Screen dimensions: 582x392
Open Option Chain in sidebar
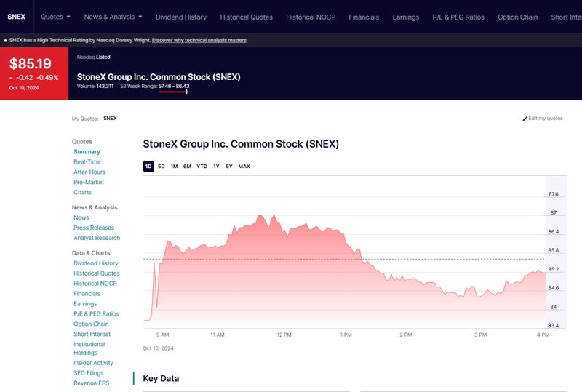click(x=91, y=324)
